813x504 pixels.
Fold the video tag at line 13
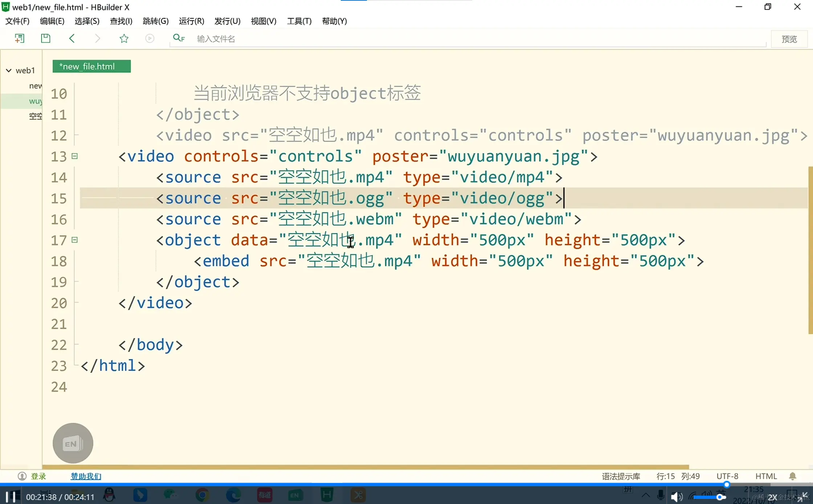click(75, 156)
